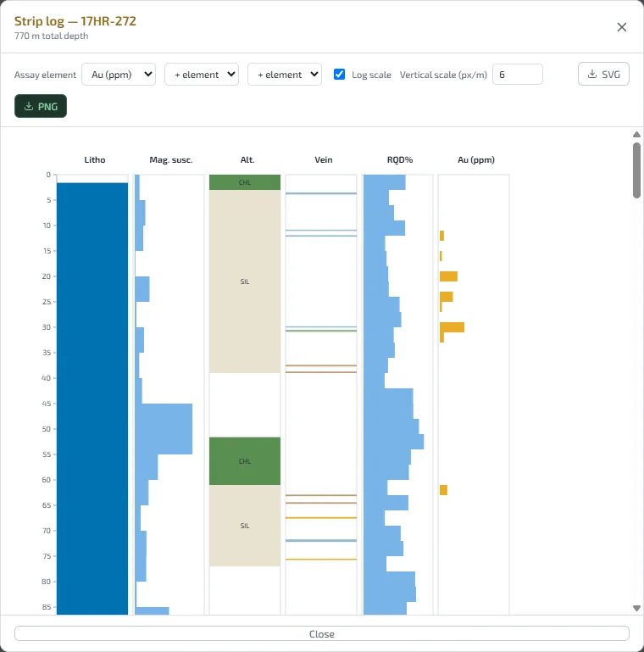644x652 pixels.
Task: Click the lower SIL alteration interval near 70 m
Action: 245,526
